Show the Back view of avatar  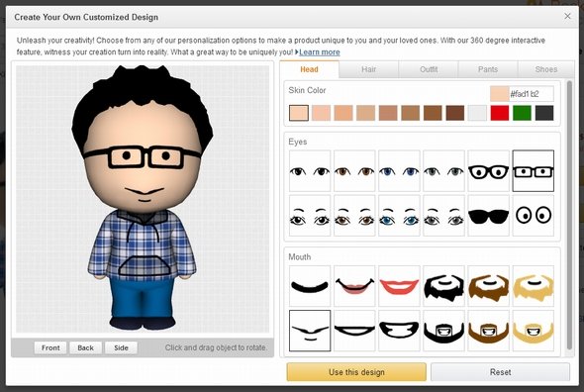pyautogui.click(x=86, y=347)
